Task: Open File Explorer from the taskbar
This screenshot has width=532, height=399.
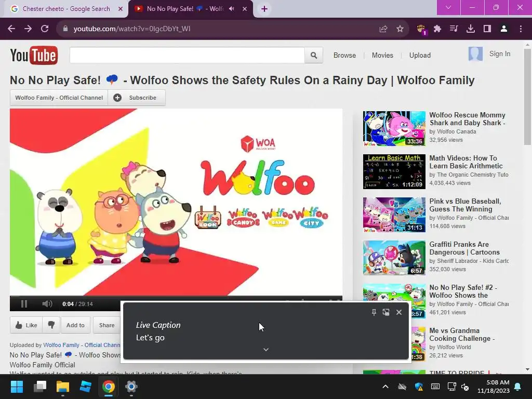Action: pyautogui.click(x=63, y=387)
